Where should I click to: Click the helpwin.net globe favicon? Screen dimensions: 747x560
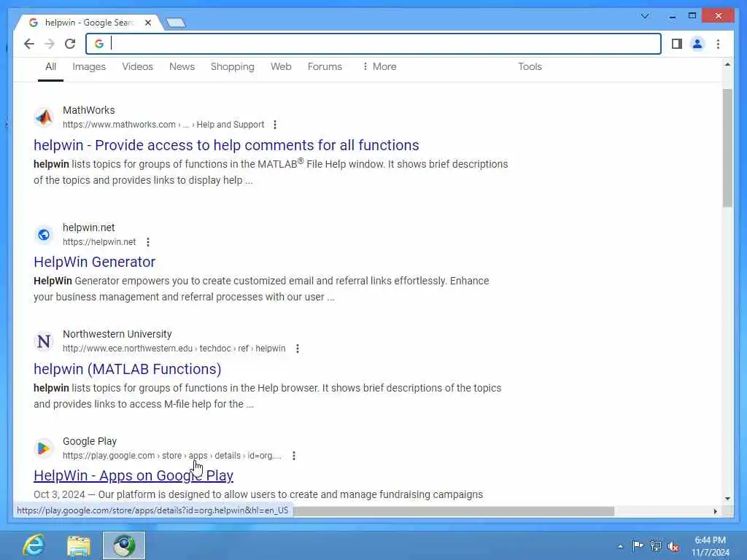(44, 234)
